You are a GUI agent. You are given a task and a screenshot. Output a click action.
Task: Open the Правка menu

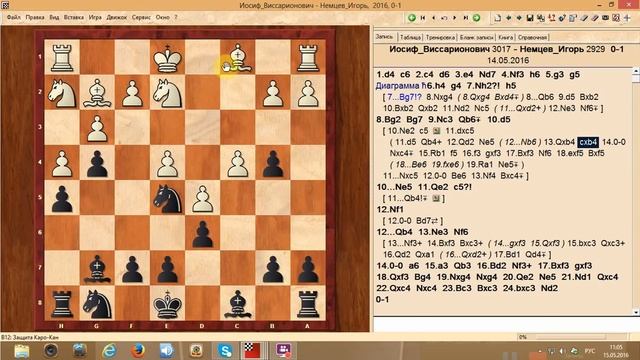pyautogui.click(x=35, y=17)
